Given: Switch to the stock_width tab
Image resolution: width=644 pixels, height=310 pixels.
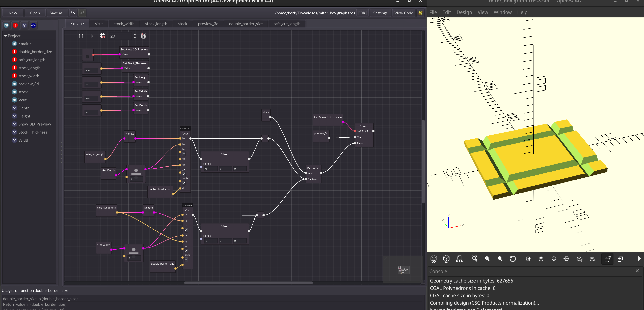Looking at the screenshot, I should point(124,24).
